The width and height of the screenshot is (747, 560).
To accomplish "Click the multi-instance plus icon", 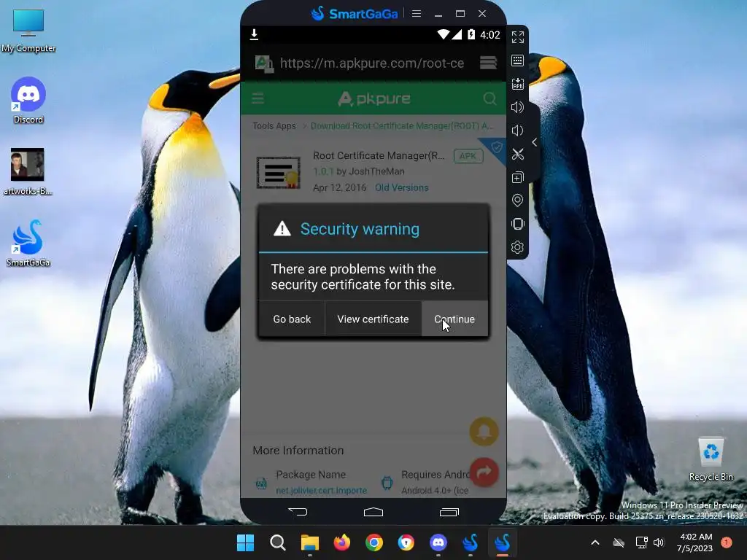I will 517,177.
